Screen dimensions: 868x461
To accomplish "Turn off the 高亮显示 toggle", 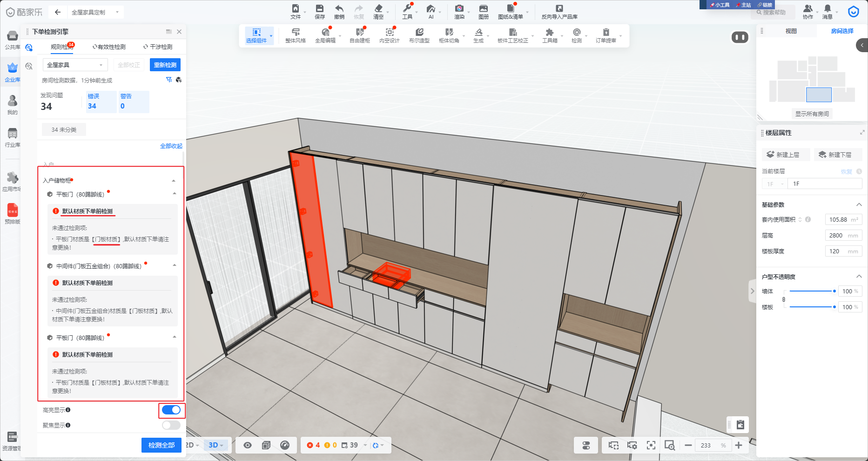I will pos(171,410).
